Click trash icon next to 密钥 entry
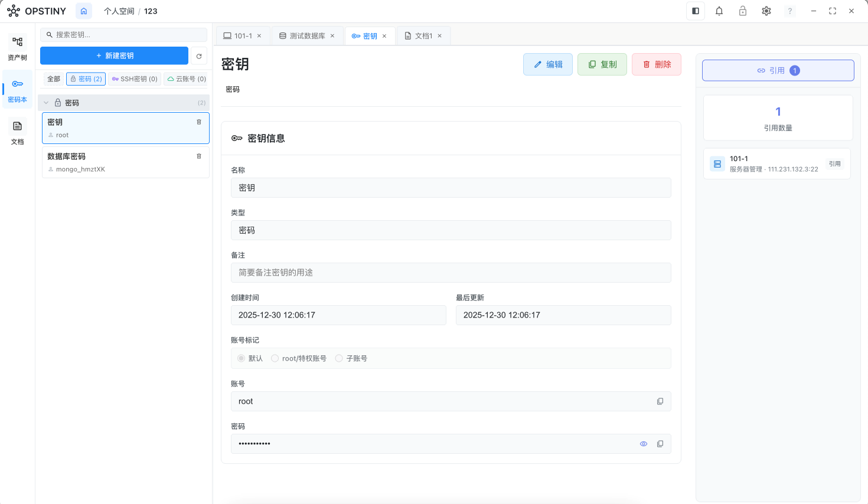 (199, 122)
